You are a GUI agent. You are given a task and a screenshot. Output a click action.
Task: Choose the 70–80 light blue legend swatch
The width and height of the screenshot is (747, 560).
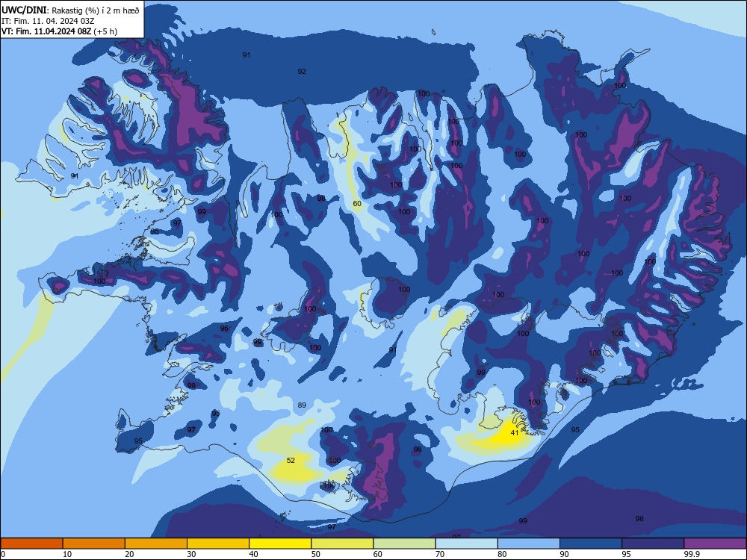pyautogui.click(x=466, y=544)
